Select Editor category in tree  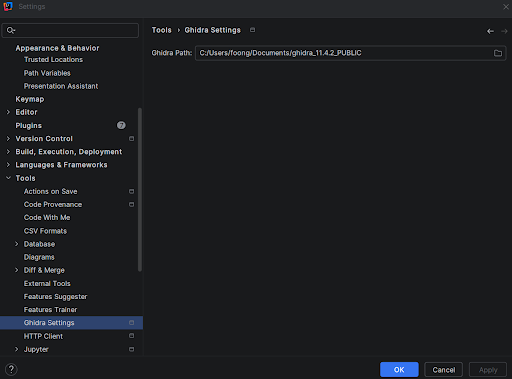(x=26, y=112)
